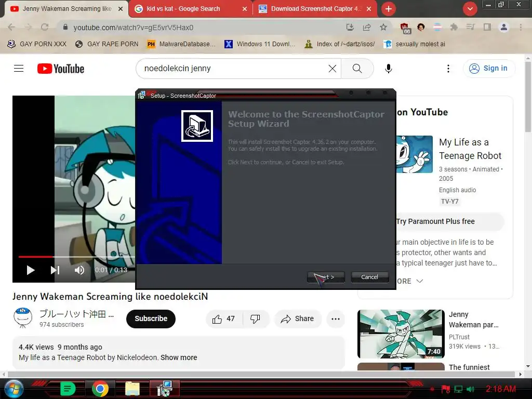Open the channel avatar next to Subscribe
The height and width of the screenshot is (399, 532).
click(23, 318)
